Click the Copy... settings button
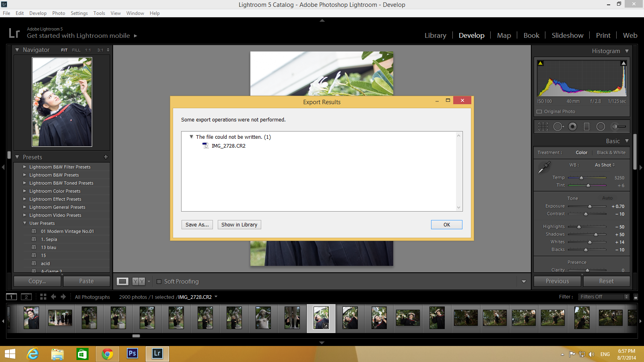Screen dimensions: 644x362 [x=37, y=281]
